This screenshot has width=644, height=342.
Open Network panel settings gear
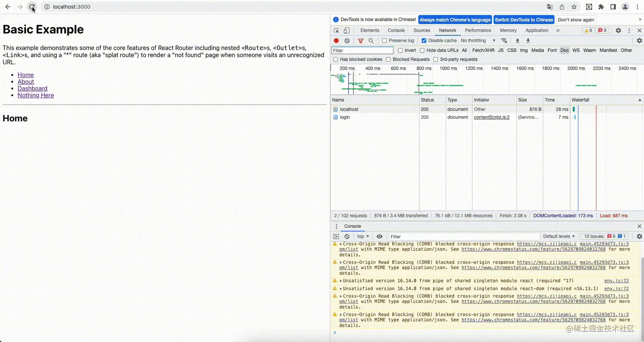pyautogui.click(x=639, y=40)
